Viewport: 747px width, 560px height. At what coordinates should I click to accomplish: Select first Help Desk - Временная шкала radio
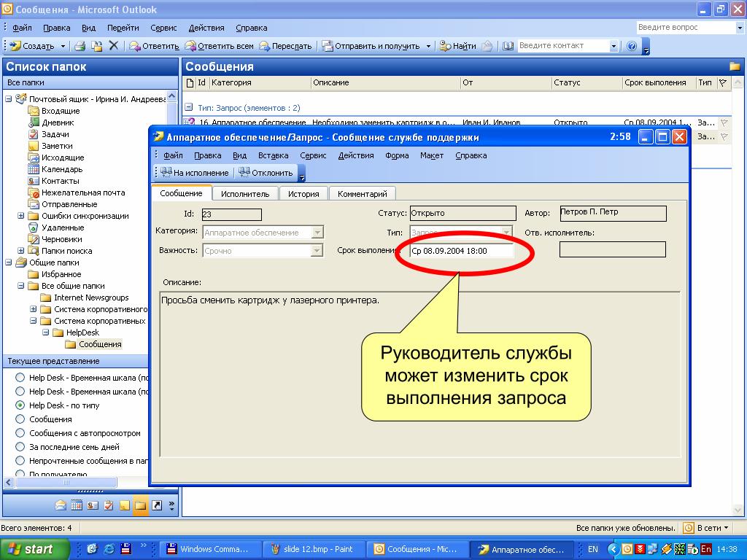click(20, 378)
